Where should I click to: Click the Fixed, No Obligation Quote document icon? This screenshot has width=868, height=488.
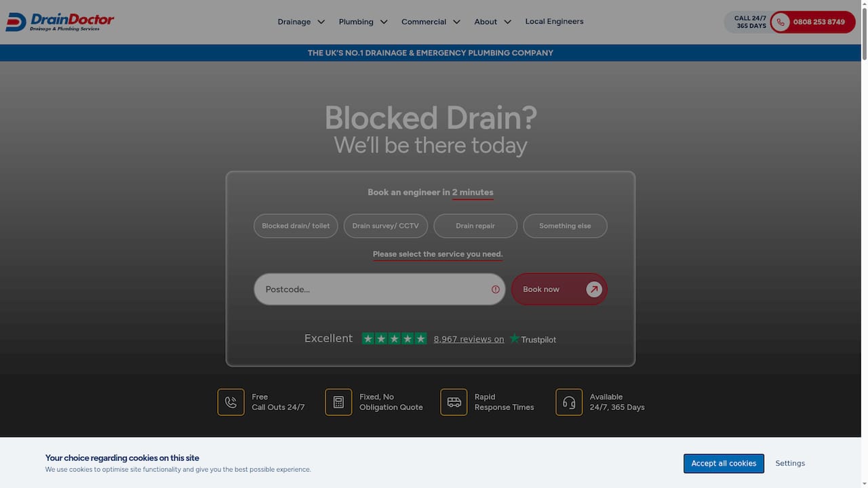(338, 402)
